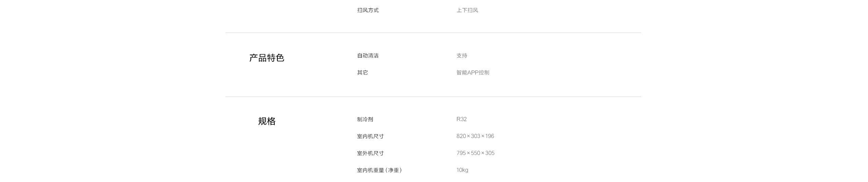Click the 规格 section heading
868x182 pixels.
click(267, 121)
